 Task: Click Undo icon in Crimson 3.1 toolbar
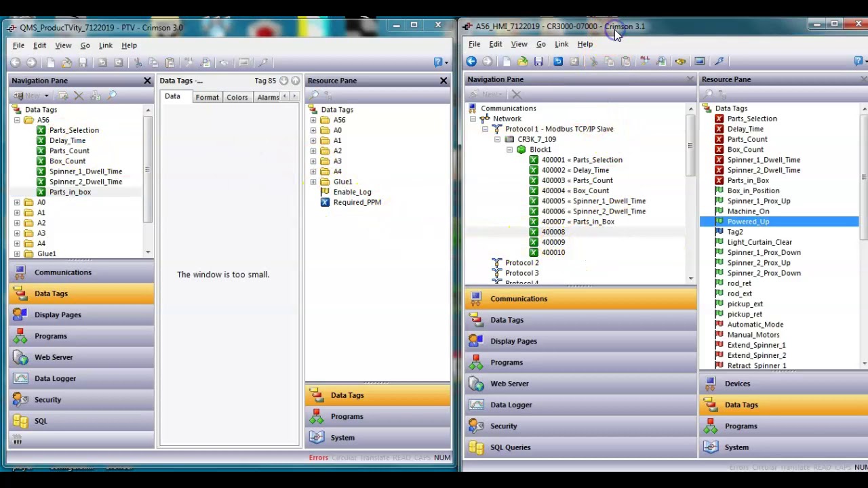(557, 62)
